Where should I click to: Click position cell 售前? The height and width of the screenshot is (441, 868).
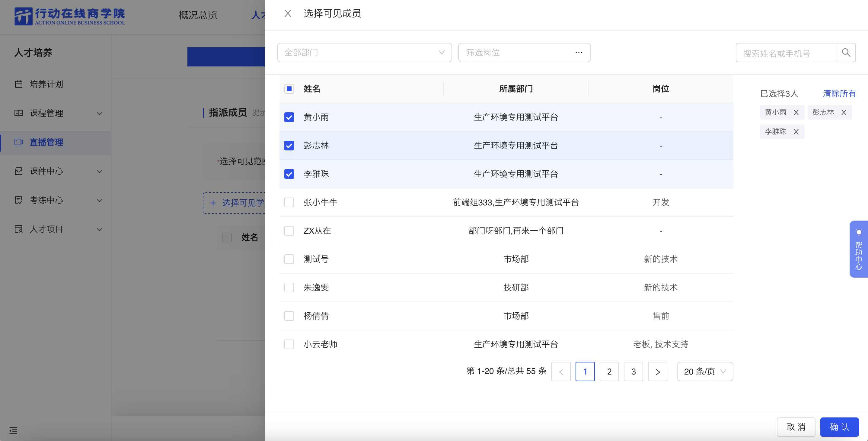(x=660, y=316)
